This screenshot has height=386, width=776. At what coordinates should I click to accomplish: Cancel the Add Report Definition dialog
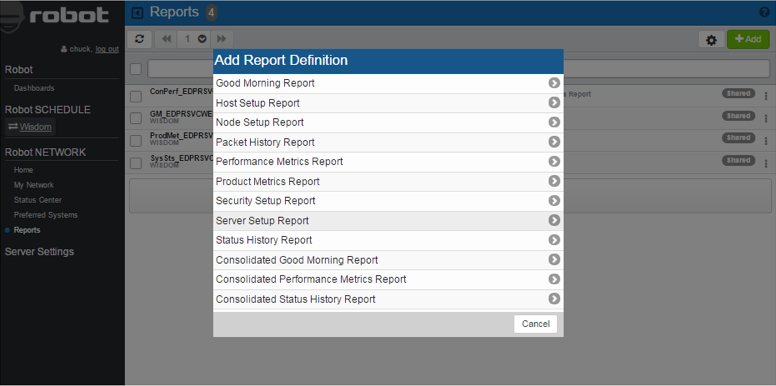click(x=535, y=324)
